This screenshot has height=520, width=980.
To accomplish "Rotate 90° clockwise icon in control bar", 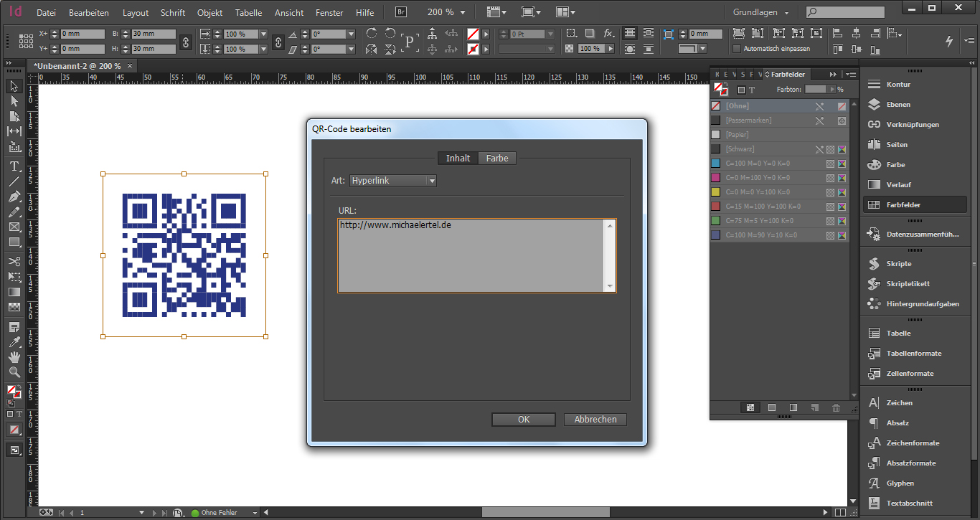I will click(x=372, y=34).
